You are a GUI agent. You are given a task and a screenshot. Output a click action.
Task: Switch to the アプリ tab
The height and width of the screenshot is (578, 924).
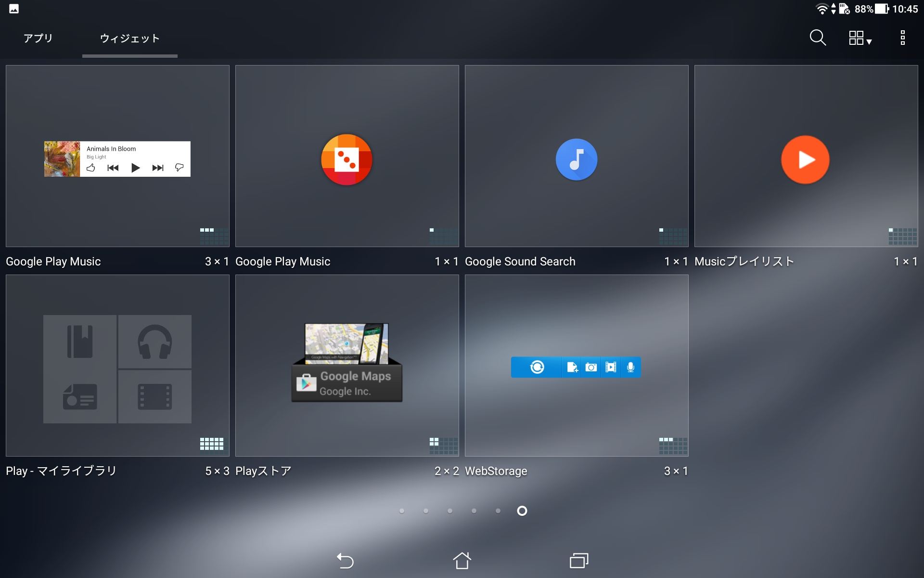coord(38,38)
